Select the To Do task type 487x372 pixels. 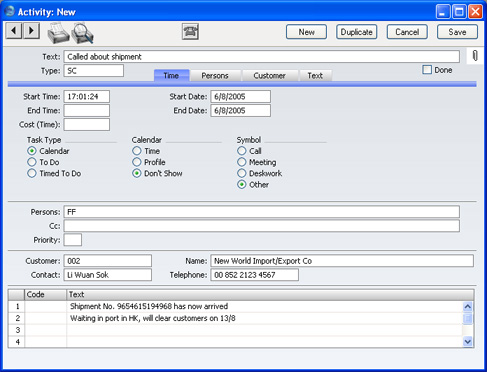tap(32, 162)
